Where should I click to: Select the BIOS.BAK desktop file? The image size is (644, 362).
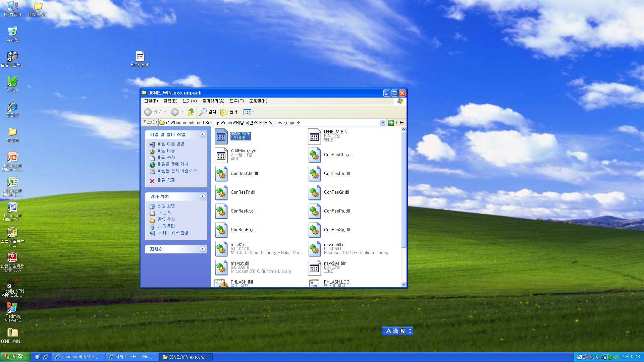click(x=140, y=59)
